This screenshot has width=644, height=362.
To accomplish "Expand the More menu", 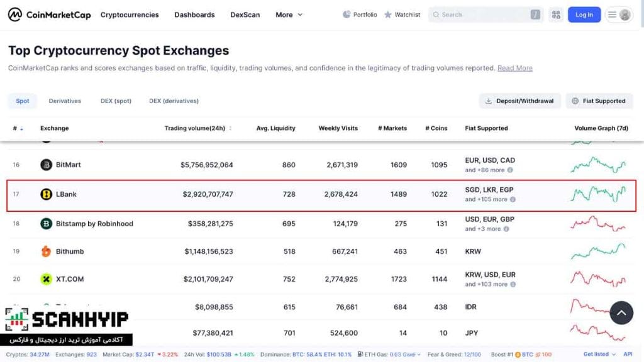I will [x=289, y=15].
